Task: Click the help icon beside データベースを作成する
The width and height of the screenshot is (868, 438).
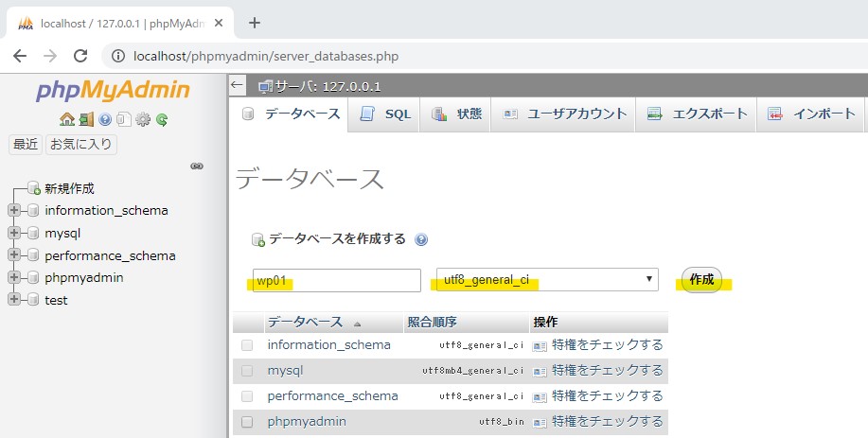Action: pos(421,239)
